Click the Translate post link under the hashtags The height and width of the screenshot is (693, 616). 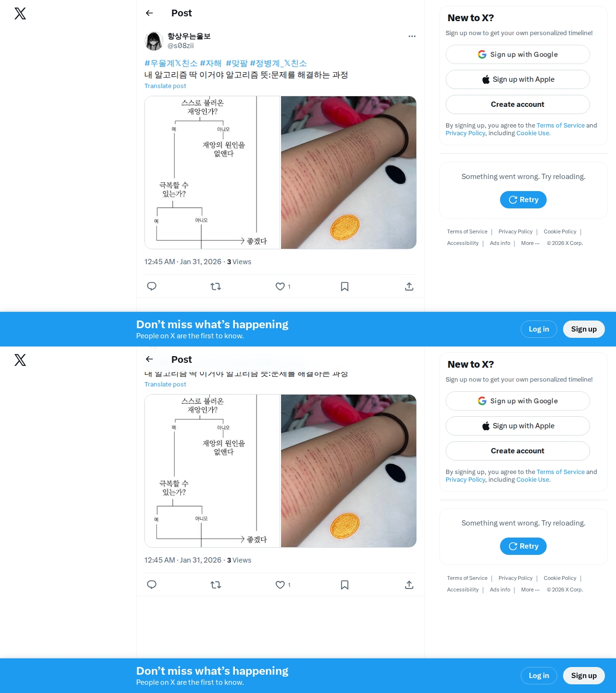tap(165, 86)
